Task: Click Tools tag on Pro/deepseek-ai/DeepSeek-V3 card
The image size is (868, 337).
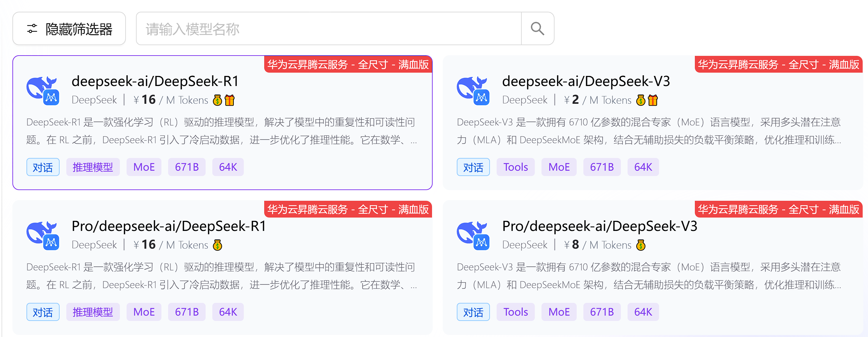Action: click(516, 312)
